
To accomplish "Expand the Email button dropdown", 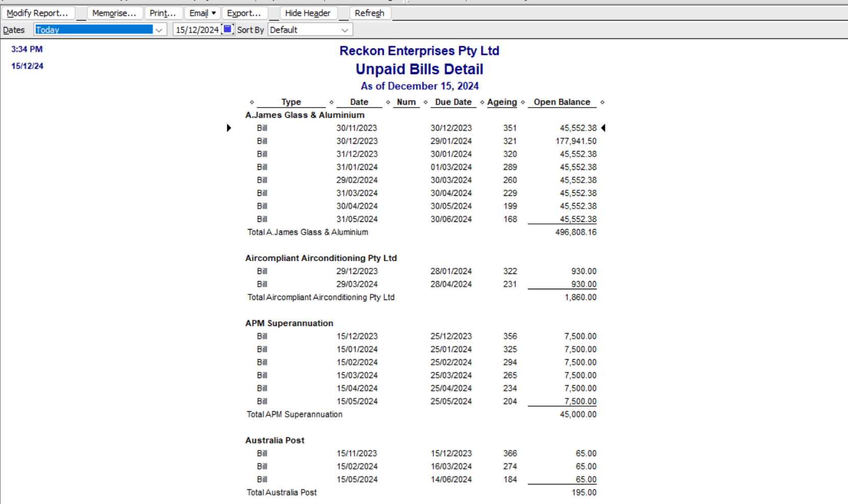I will [x=213, y=13].
